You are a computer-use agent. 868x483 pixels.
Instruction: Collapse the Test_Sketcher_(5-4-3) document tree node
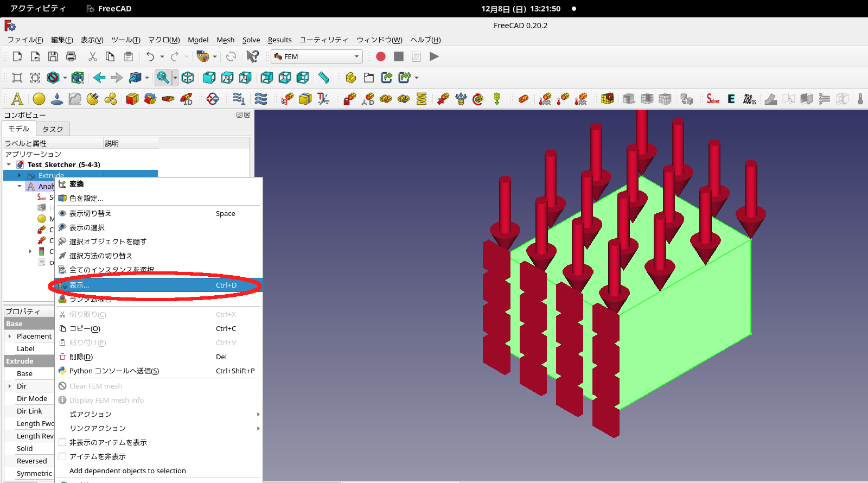(x=9, y=164)
